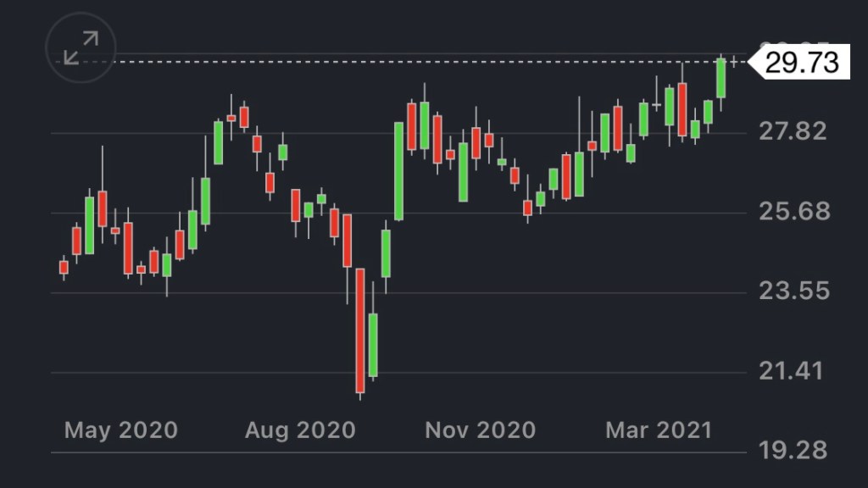Tap the 29.73 current price tag
The height and width of the screenshot is (488, 868).
point(802,62)
